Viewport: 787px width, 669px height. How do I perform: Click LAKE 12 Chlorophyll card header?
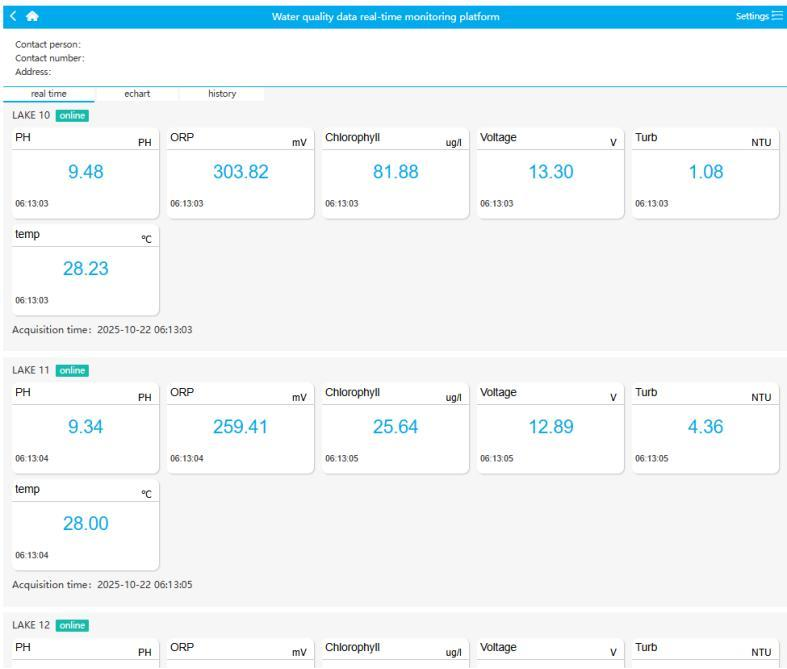[x=396, y=648]
